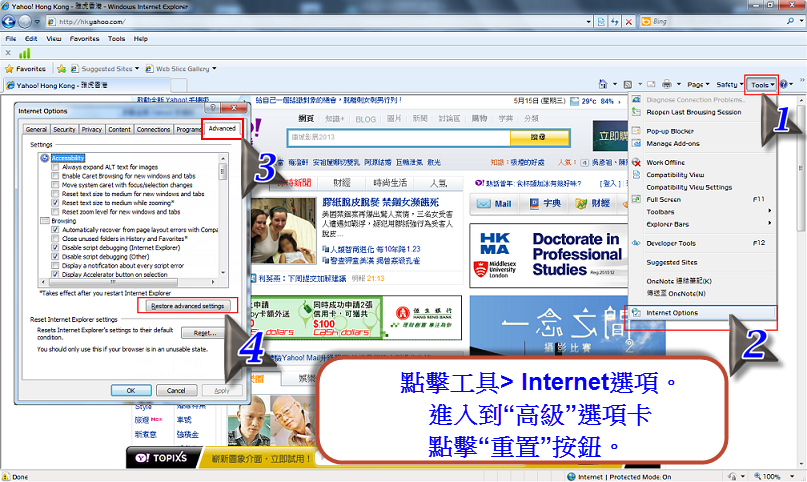The image size is (807, 482).
Task: Open the Help menu in menu bar
Action: point(141,39)
